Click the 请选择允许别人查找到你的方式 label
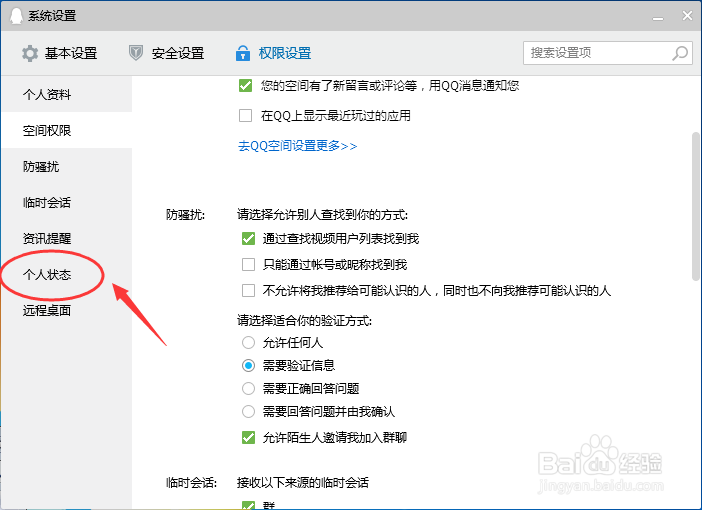Screen dimensions: 702x510 click(322, 215)
